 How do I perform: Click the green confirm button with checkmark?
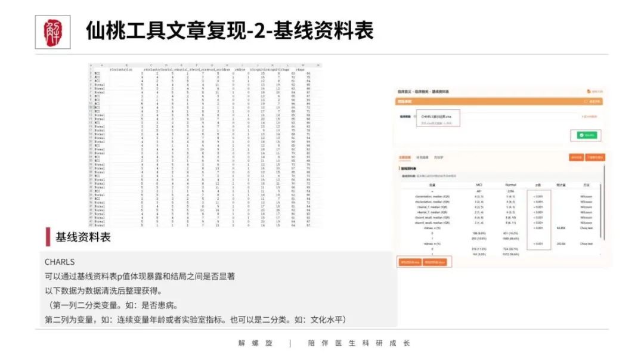[586, 135]
